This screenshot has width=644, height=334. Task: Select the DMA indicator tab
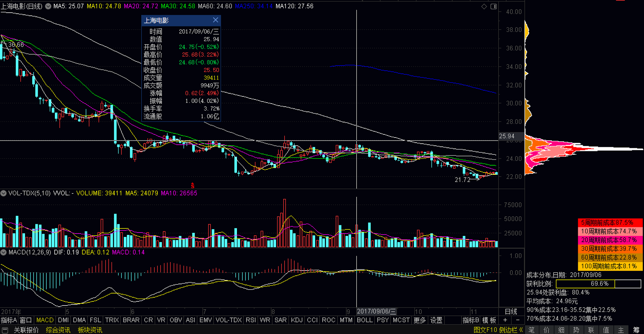(79, 320)
